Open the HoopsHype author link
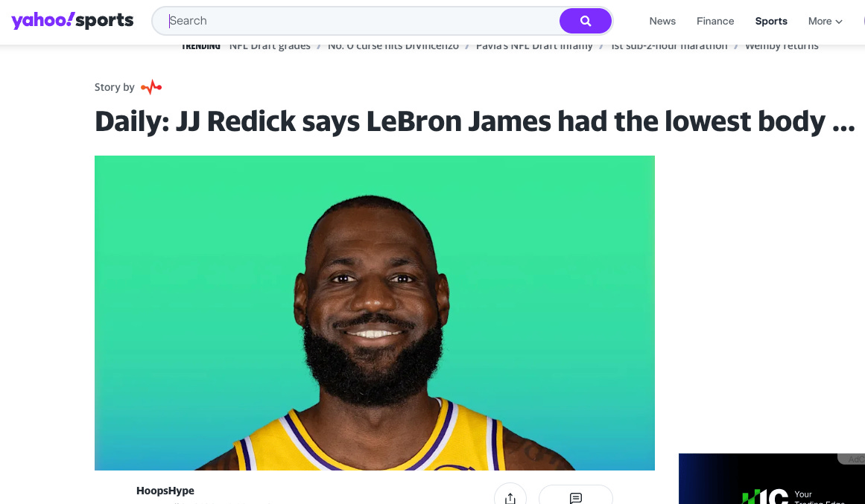Screen dimensions: 865x504 point(165,490)
